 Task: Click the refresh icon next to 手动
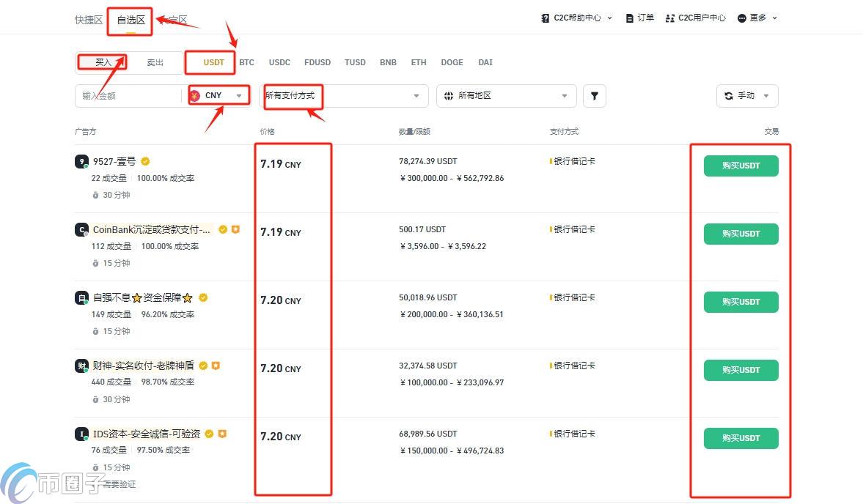point(728,95)
